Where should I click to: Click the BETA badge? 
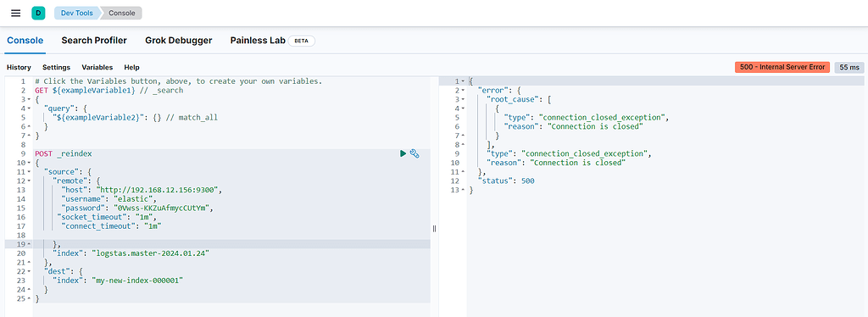pyautogui.click(x=302, y=41)
